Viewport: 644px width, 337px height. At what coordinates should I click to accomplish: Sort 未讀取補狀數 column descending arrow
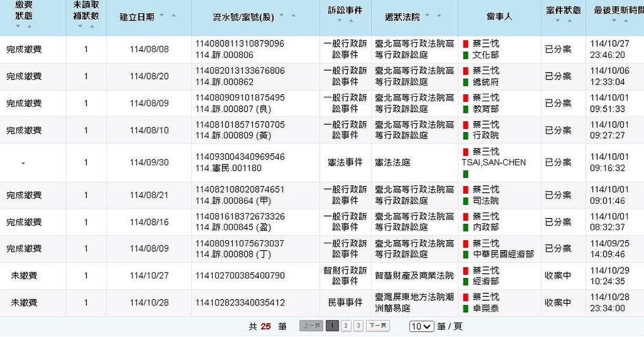coord(80,26)
